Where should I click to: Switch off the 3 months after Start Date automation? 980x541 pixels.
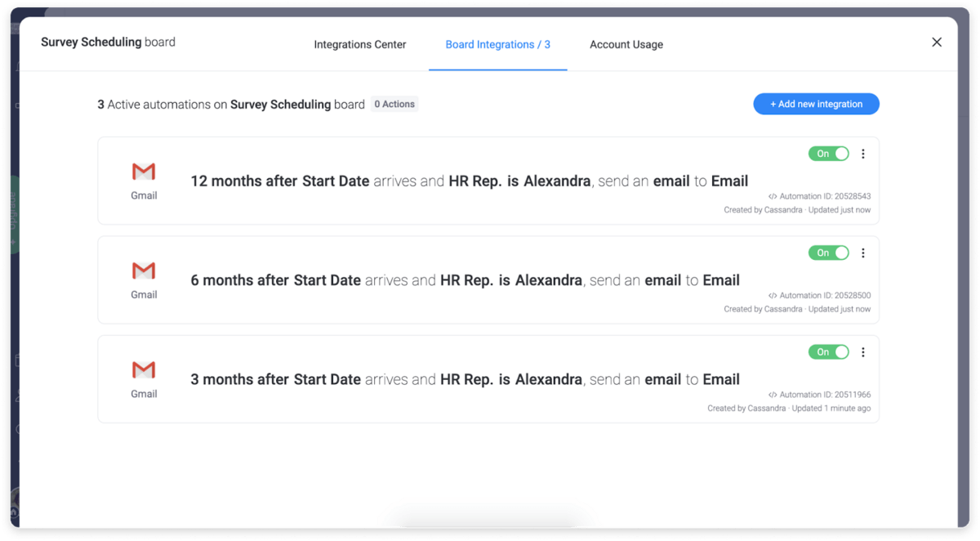coord(828,352)
